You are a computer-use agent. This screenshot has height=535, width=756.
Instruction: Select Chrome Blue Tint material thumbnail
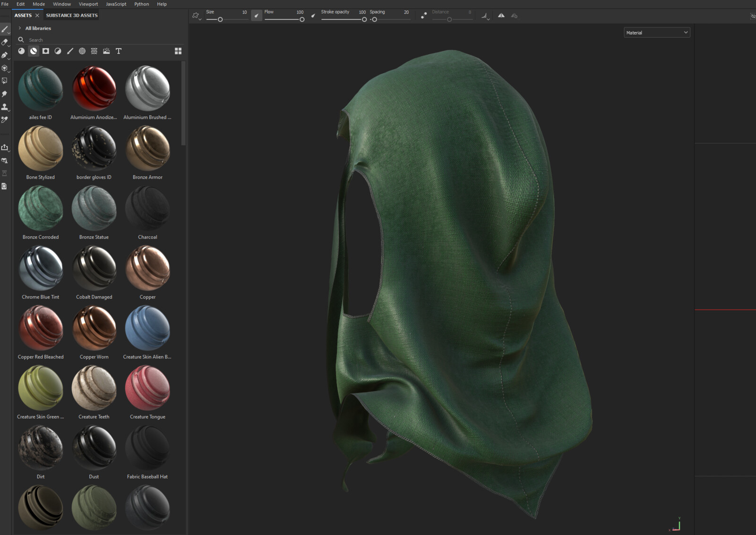pos(41,268)
